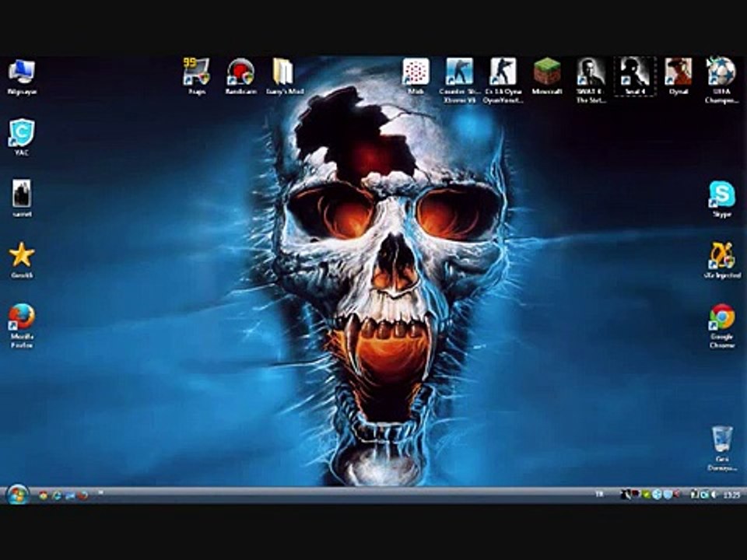This screenshot has height=560, width=747.
Task: Launch the pink-dotted Msh shortcut
Action: click(416, 77)
